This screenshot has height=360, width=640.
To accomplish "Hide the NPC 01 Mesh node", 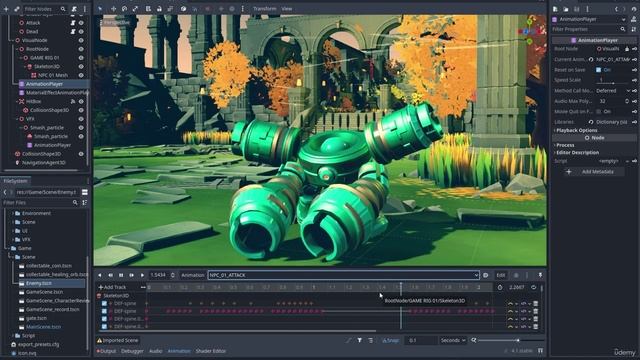I will tap(81, 75).
